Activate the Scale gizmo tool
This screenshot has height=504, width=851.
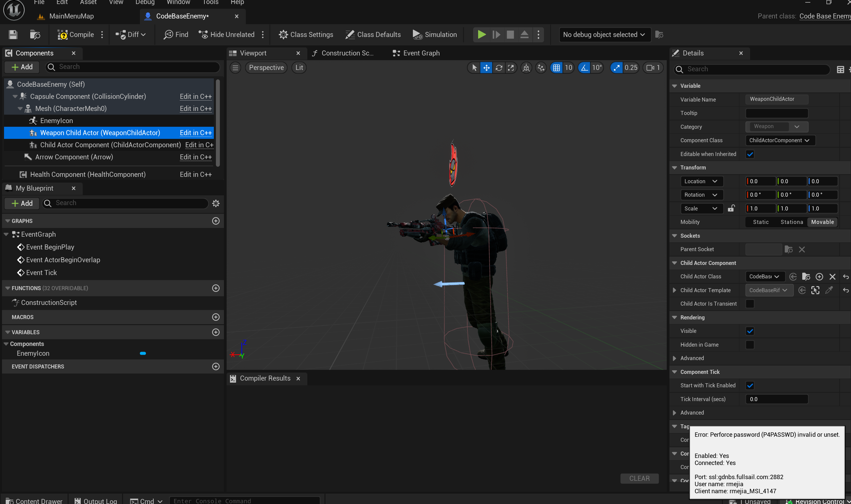510,68
